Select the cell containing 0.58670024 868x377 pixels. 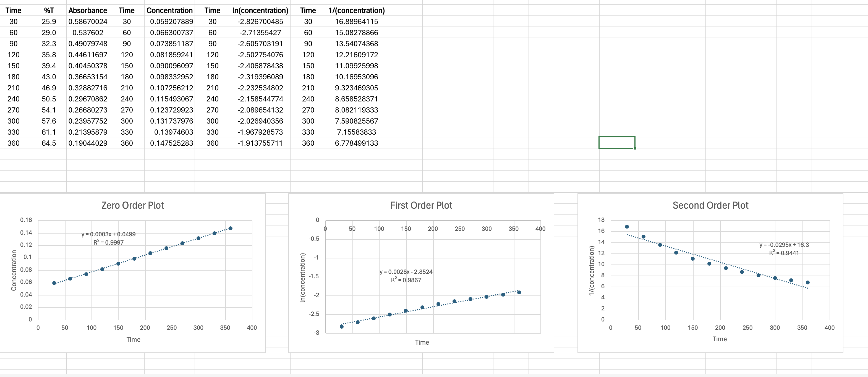point(87,22)
